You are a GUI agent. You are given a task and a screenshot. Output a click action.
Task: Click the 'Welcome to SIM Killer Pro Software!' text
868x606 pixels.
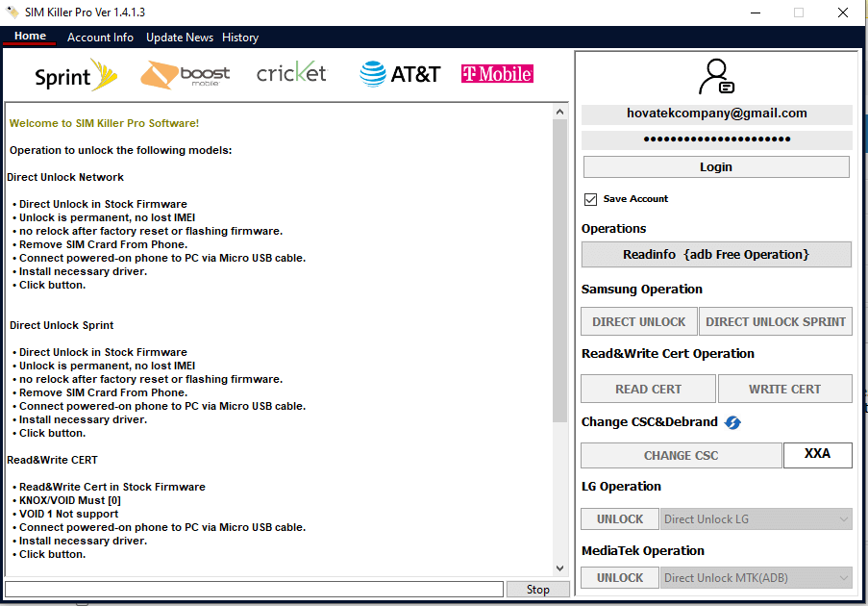pos(104,123)
